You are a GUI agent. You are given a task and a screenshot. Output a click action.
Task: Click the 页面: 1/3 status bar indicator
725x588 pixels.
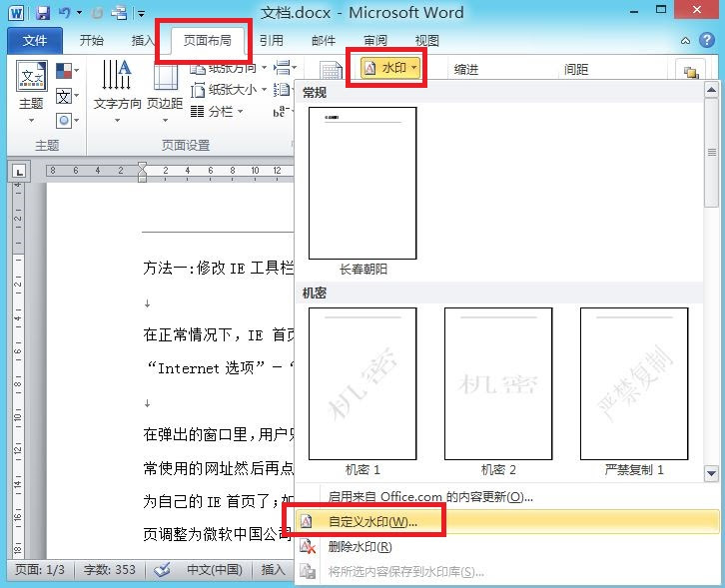tap(40, 570)
